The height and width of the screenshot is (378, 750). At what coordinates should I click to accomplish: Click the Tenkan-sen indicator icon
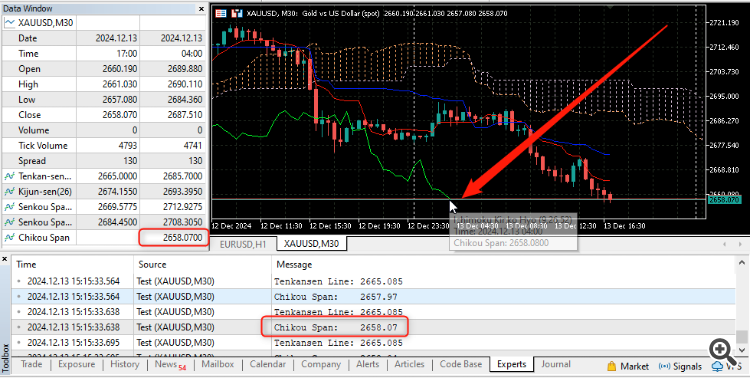[x=10, y=176]
